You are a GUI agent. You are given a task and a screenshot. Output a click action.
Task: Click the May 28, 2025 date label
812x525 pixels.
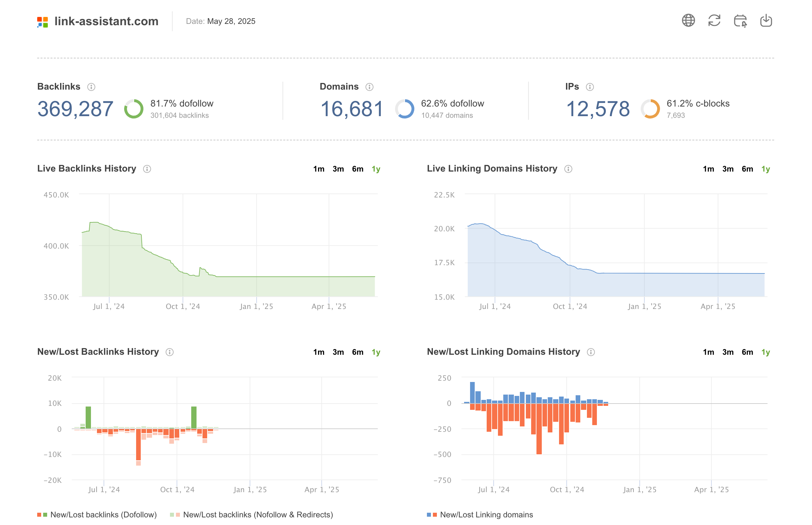pos(231,21)
